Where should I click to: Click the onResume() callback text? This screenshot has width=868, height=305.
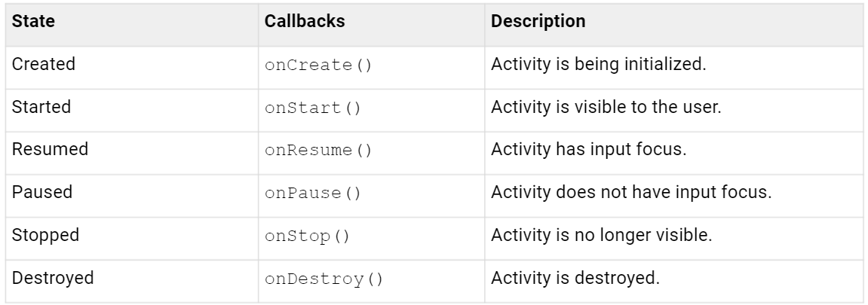319,151
